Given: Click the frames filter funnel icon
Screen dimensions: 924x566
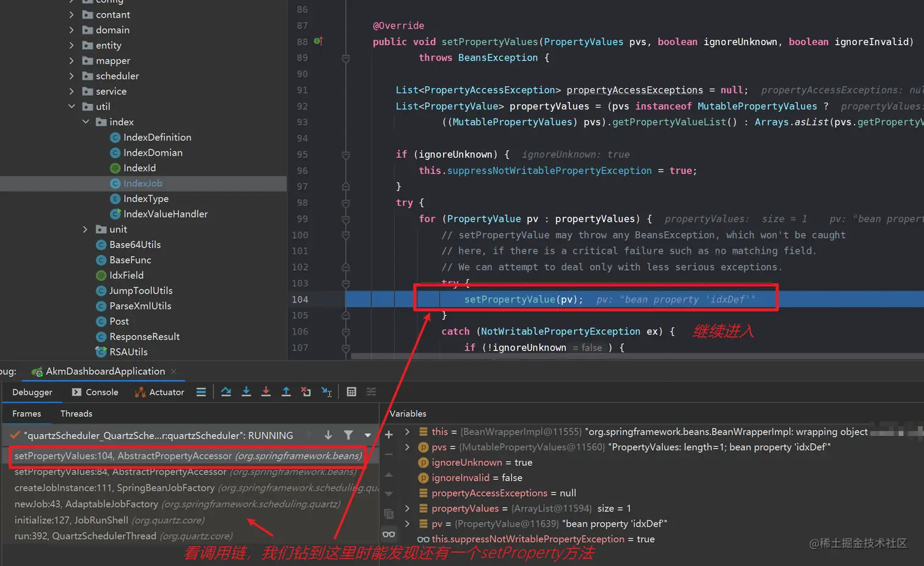Looking at the screenshot, I should click(348, 435).
